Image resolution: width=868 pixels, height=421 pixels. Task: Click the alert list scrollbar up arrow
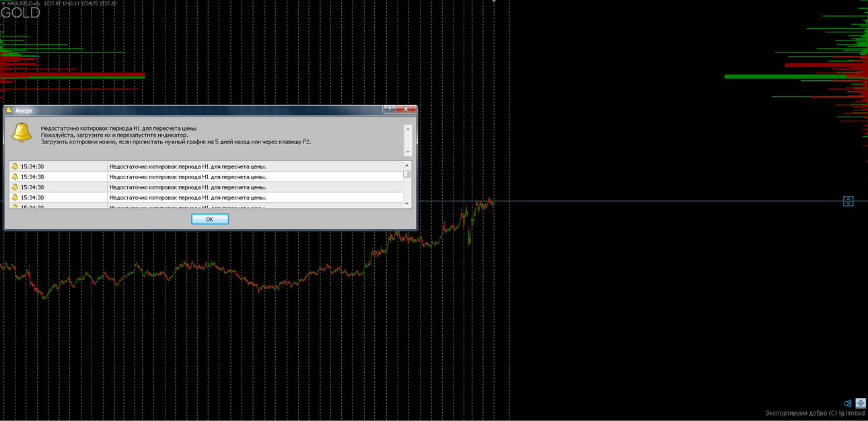[x=407, y=166]
